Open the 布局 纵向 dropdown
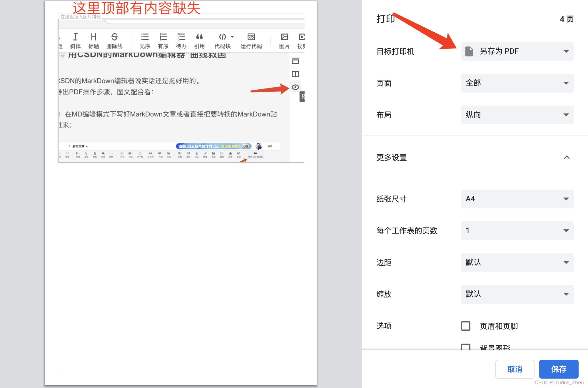588x388 pixels. point(517,115)
